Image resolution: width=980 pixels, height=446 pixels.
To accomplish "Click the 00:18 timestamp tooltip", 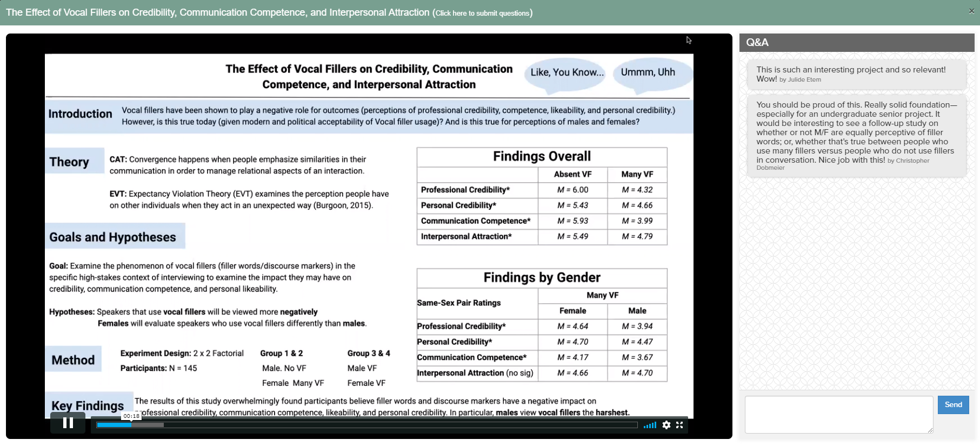I will tap(131, 416).
